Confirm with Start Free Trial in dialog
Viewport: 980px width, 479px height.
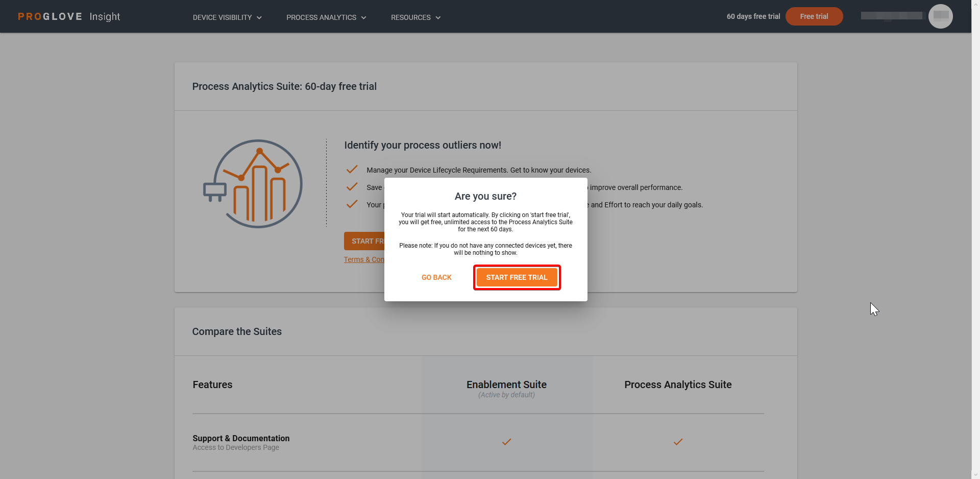[x=517, y=277]
